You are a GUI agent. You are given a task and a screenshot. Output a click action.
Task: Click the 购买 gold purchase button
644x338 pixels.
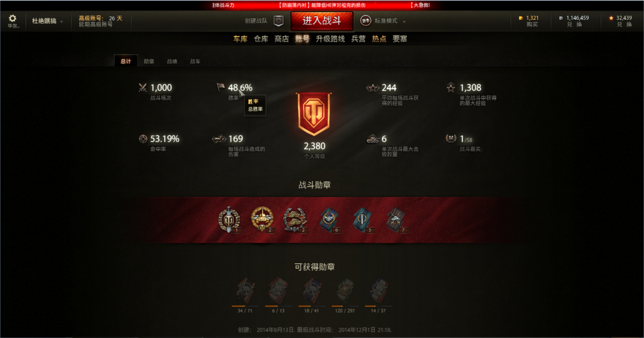532,24
